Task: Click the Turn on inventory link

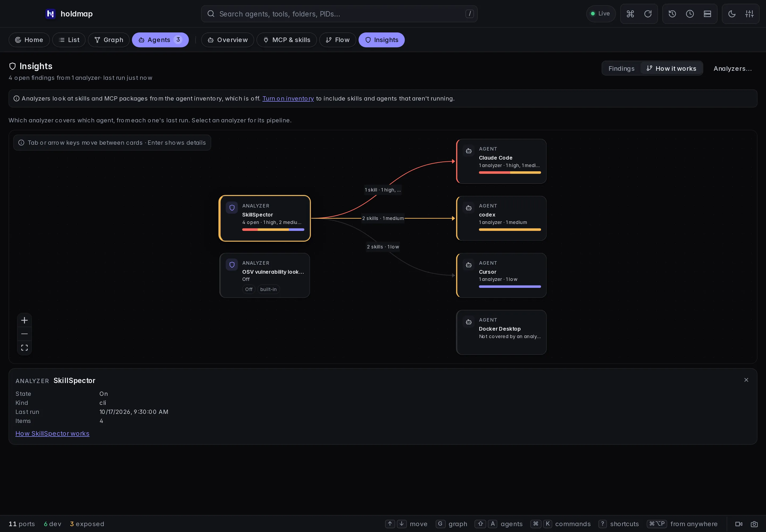Action: 288,98
